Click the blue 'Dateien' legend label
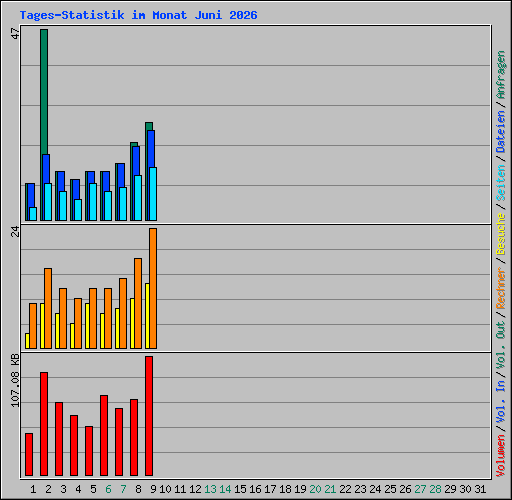This screenshot has width=512, height=500. 501,131
